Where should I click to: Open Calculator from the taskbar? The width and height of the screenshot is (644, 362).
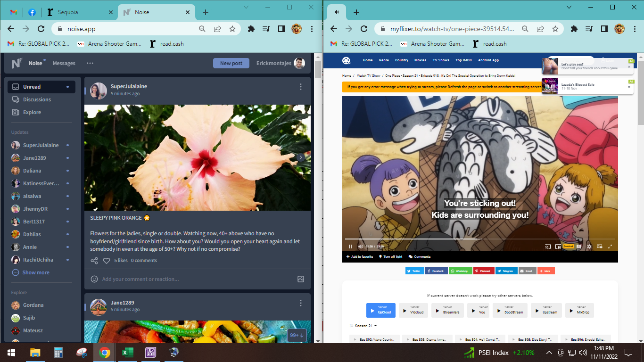(59, 353)
